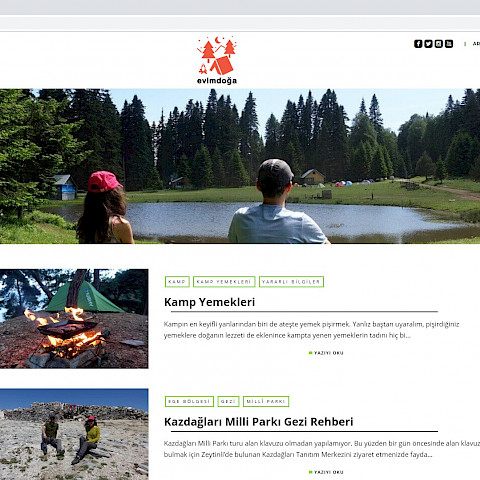Click the partially visible top-right menu item
Viewport: 480px width, 480px height.
coord(476,44)
